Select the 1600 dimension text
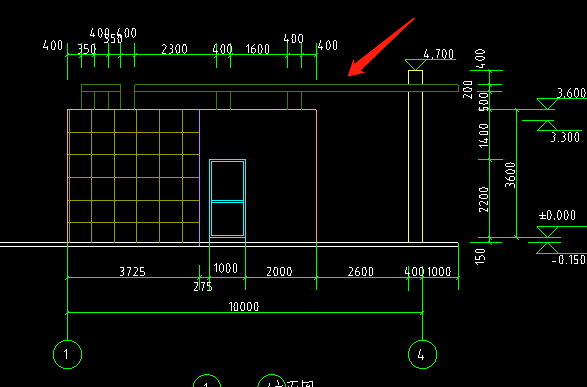The width and height of the screenshot is (587, 387). 258,49
